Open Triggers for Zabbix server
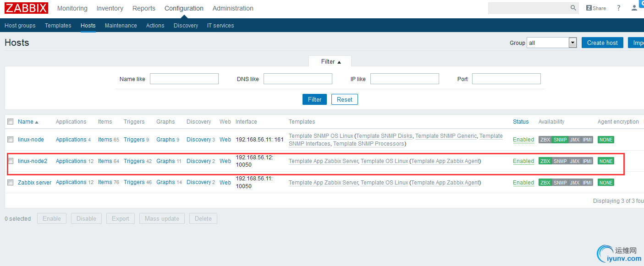The image size is (644, 266). click(134, 182)
